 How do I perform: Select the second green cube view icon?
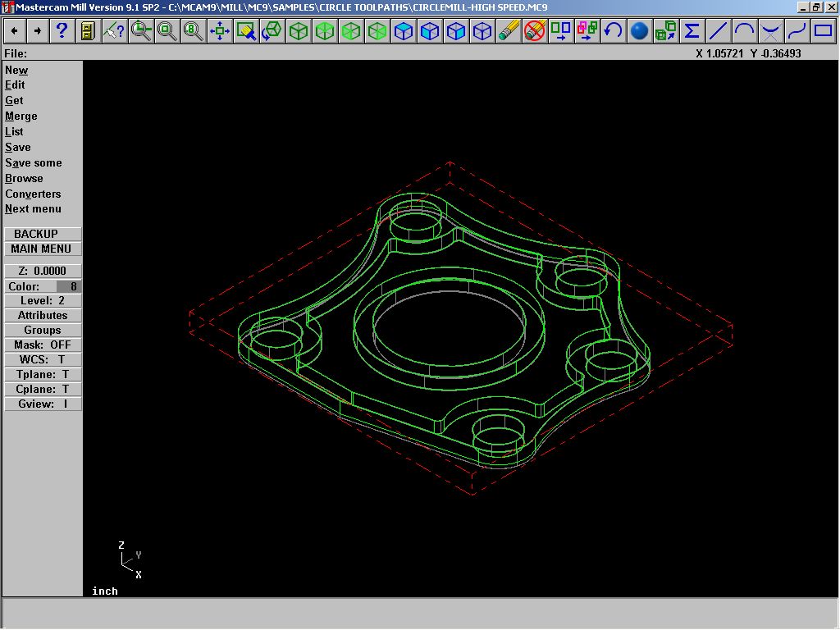click(x=324, y=31)
